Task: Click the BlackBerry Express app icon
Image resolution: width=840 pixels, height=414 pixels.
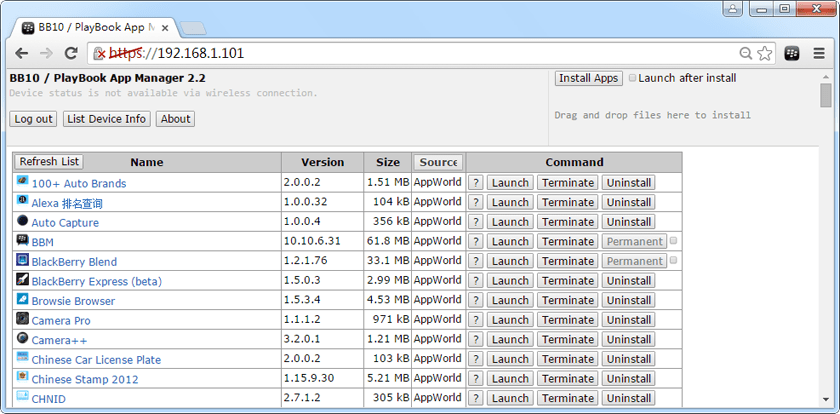Action: 22,278
